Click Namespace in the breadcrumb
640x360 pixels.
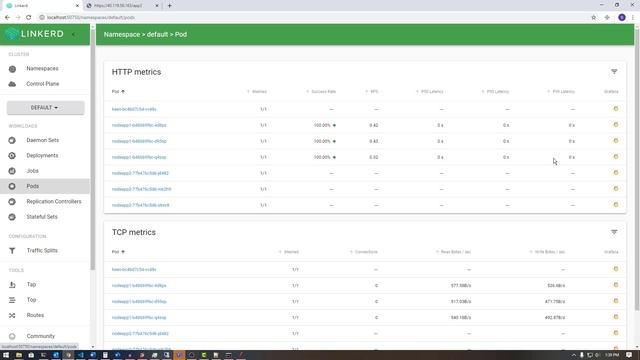(x=122, y=35)
